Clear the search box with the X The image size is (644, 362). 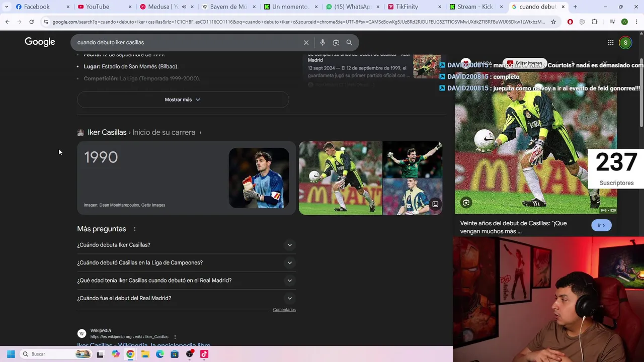click(x=306, y=42)
